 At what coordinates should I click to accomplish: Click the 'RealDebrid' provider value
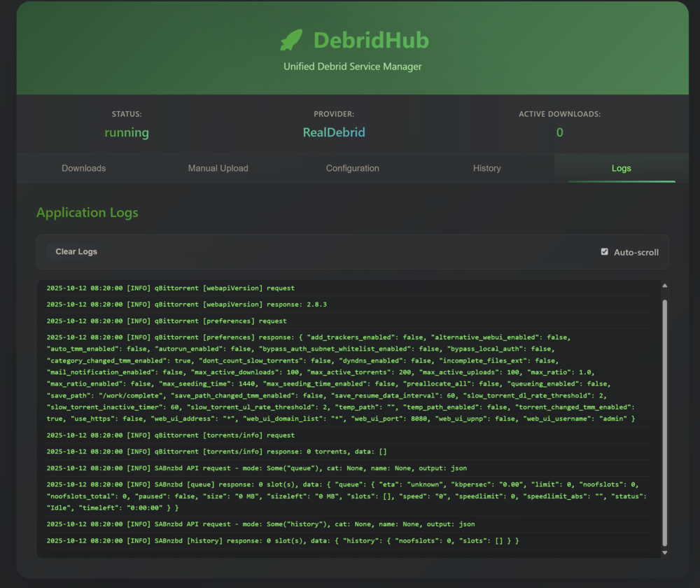click(334, 132)
